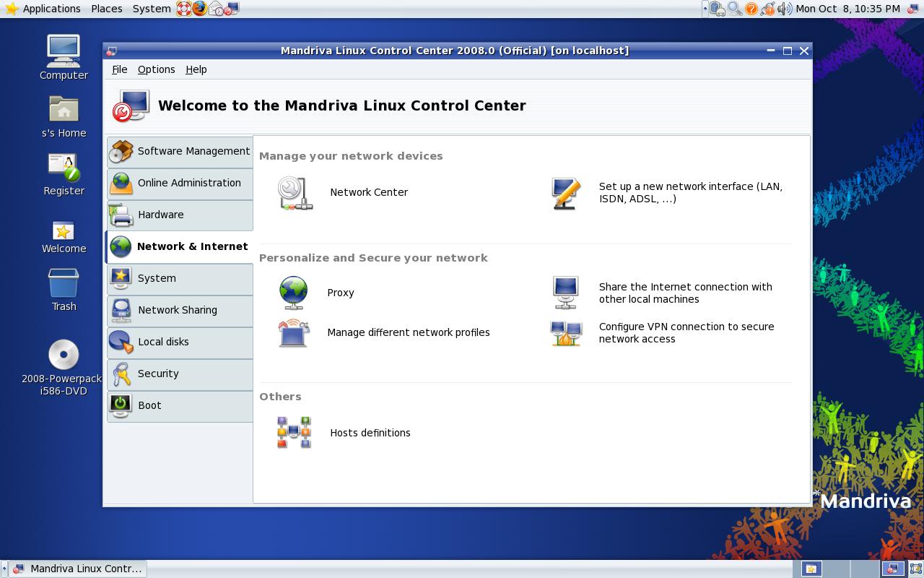Image resolution: width=924 pixels, height=578 pixels.
Task: Select the s's Home folder icon
Action: click(x=64, y=116)
